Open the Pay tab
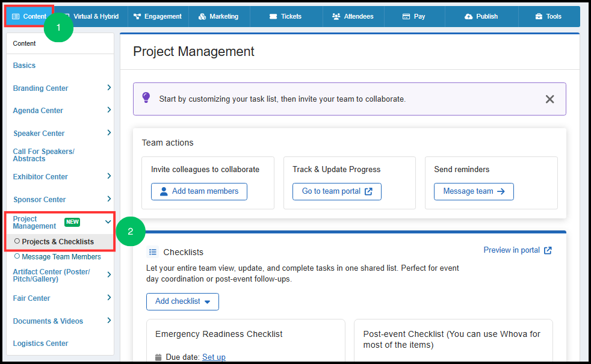Image resolution: width=591 pixels, height=364 pixels. 414,16
